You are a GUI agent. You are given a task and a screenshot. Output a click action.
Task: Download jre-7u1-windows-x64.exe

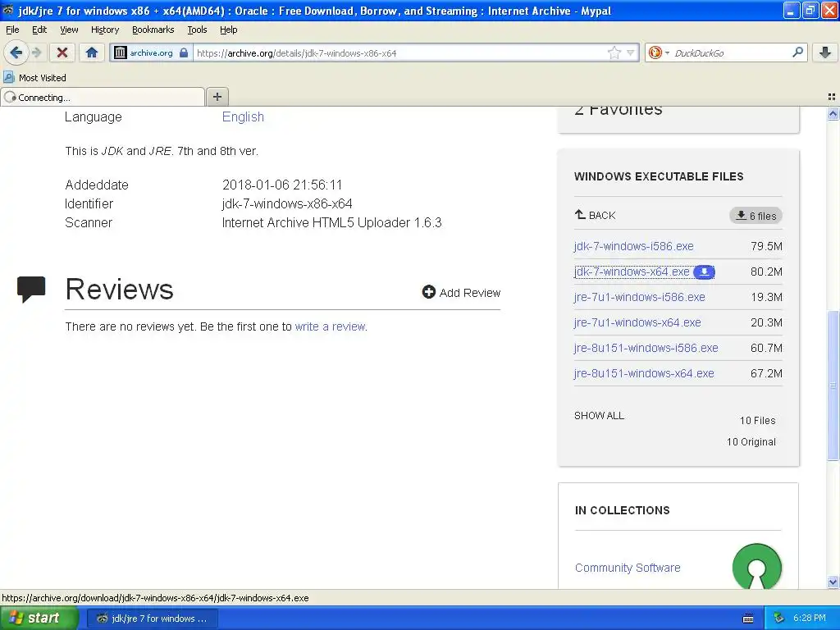tap(637, 322)
